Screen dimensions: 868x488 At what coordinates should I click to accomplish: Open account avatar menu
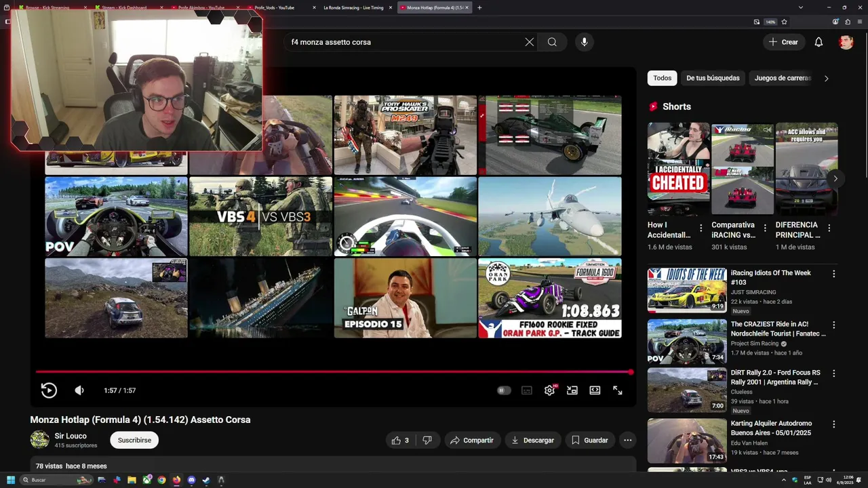coord(846,42)
